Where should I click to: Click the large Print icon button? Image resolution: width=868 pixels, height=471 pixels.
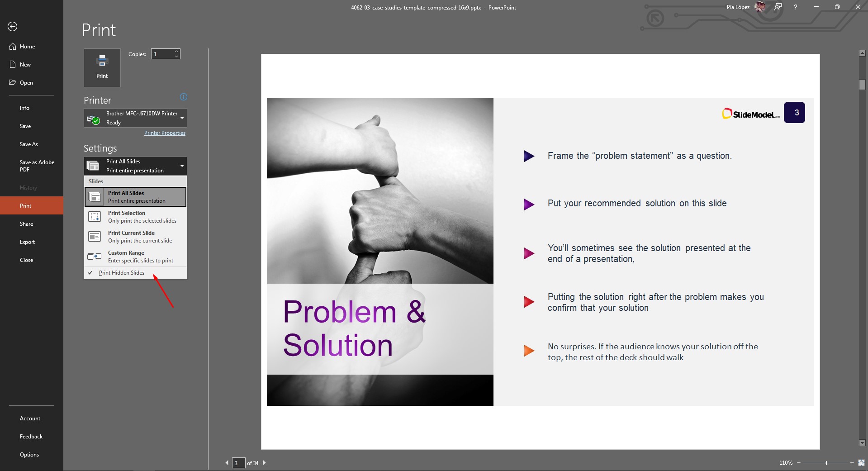tap(102, 67)
